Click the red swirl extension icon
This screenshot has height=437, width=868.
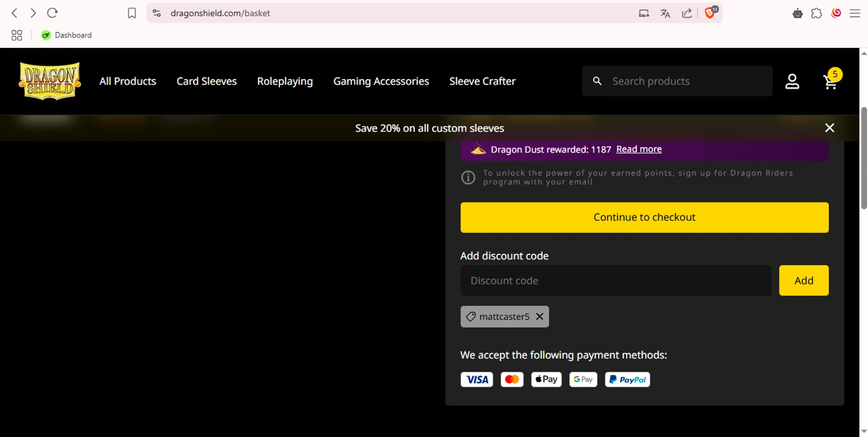coord(836,13)
